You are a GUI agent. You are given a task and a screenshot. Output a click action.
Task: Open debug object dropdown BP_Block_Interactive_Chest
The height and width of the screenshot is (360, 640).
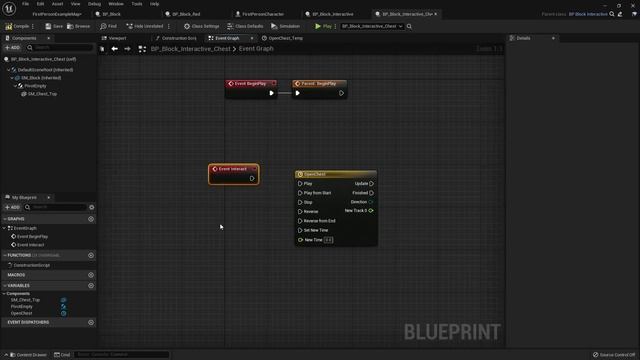tap(372, 26)
